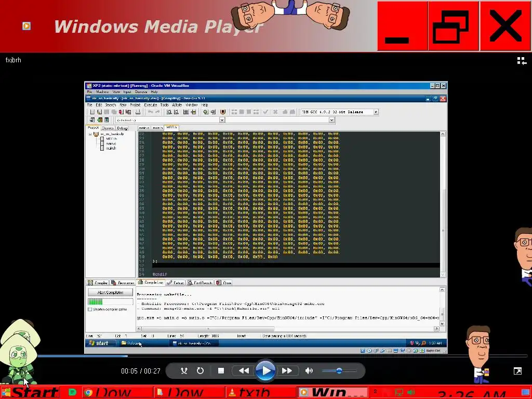Open the Dev-C++ Project menu in video
This screenshot has height=399, width=532.
tap(135, 105)
